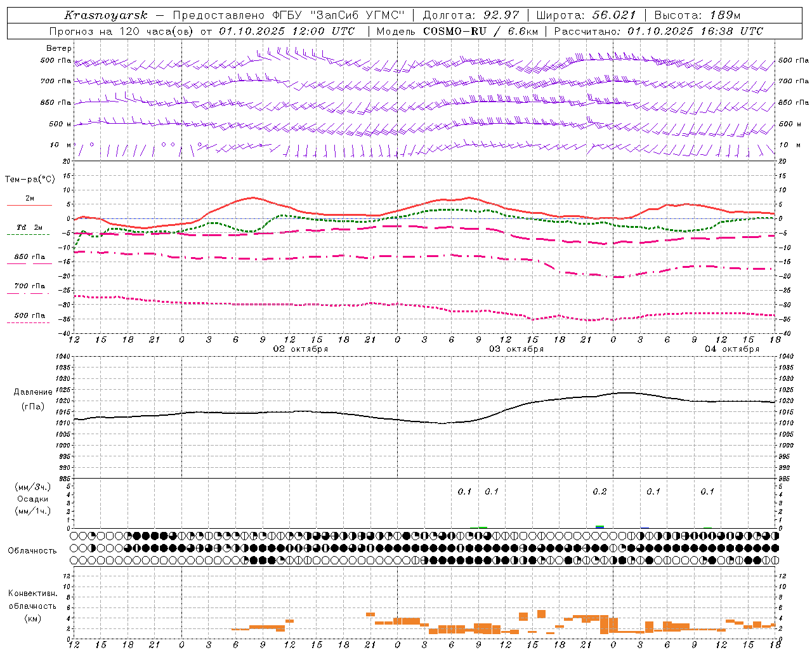
Task: Click the 'Осадки' precipitation label
Action: (x=33, y=499)
